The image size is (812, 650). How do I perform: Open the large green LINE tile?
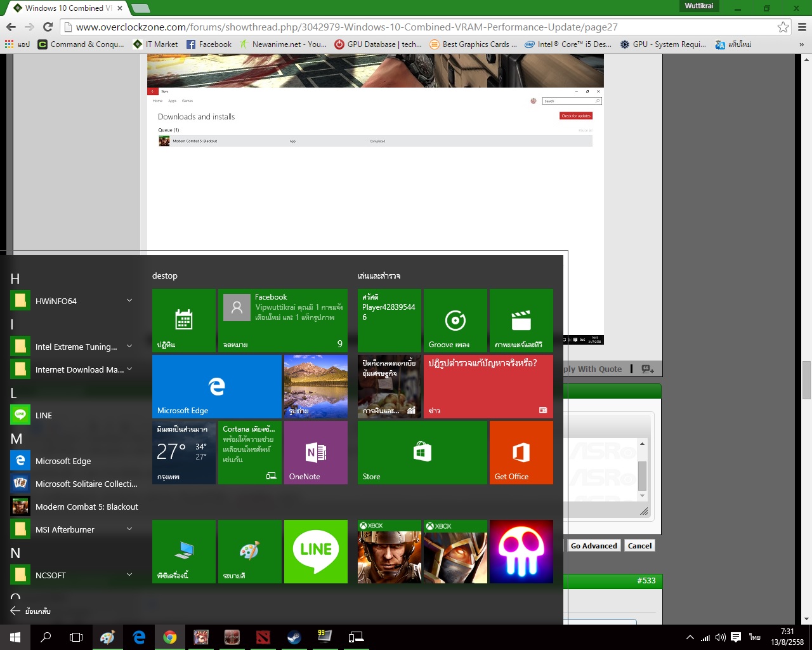click(x=316, y=552)
